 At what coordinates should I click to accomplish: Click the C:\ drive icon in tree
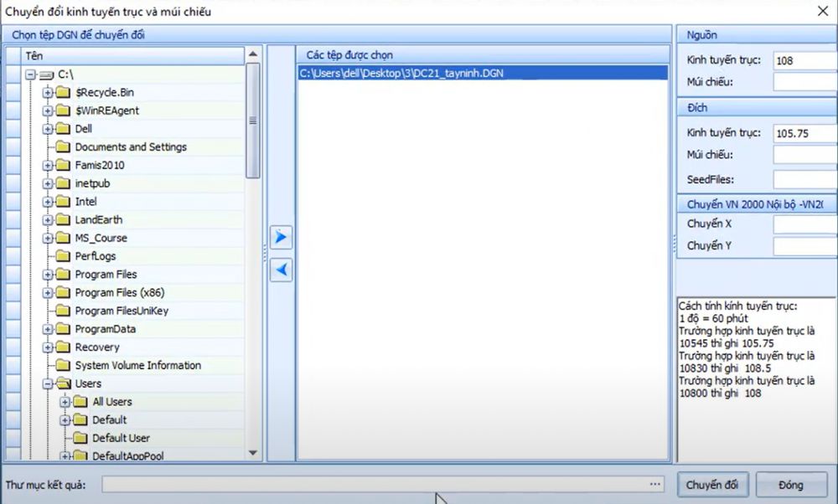(x=46, y=75)
